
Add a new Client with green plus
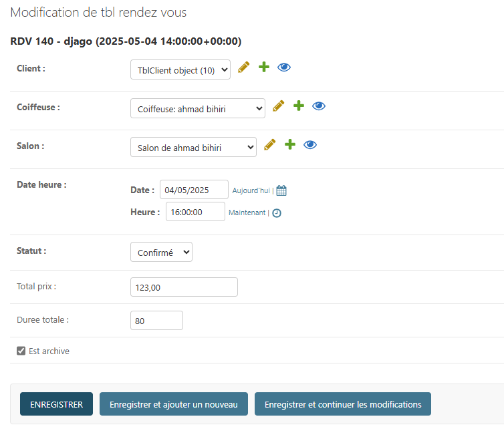click(264, 67)
